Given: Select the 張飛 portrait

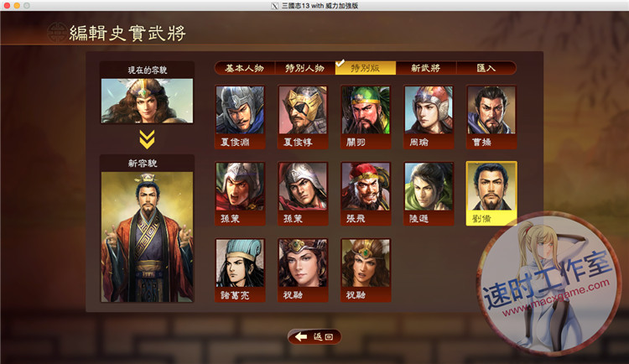Looking at the screenshot, I should [x=366, y=194].
